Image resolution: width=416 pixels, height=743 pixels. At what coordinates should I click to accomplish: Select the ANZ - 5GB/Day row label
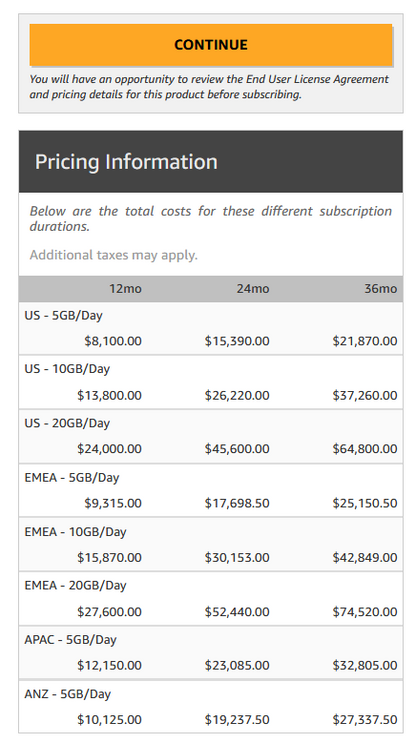point(68,695)
